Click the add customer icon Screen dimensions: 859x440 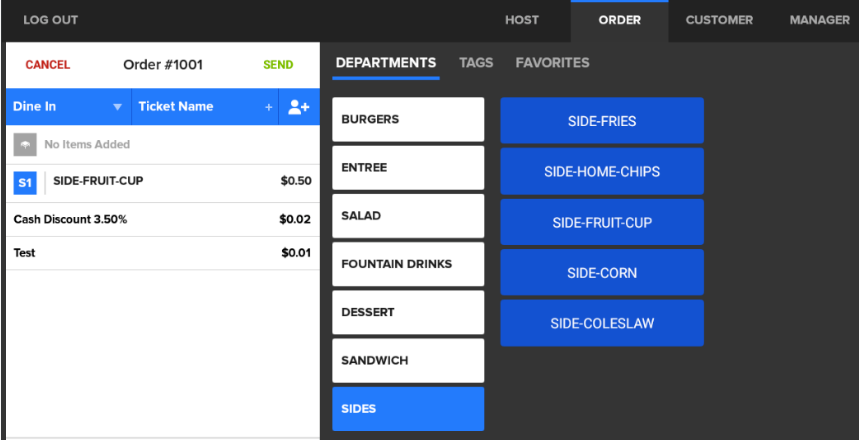coord(297,107)
